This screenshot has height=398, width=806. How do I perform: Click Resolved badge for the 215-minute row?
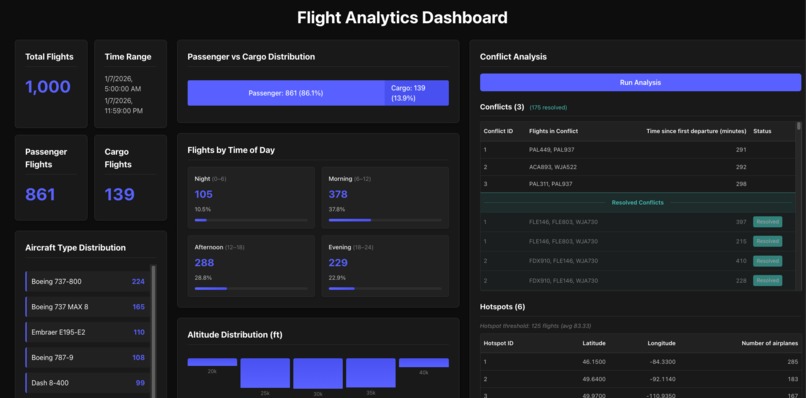[x=767, y=241]
